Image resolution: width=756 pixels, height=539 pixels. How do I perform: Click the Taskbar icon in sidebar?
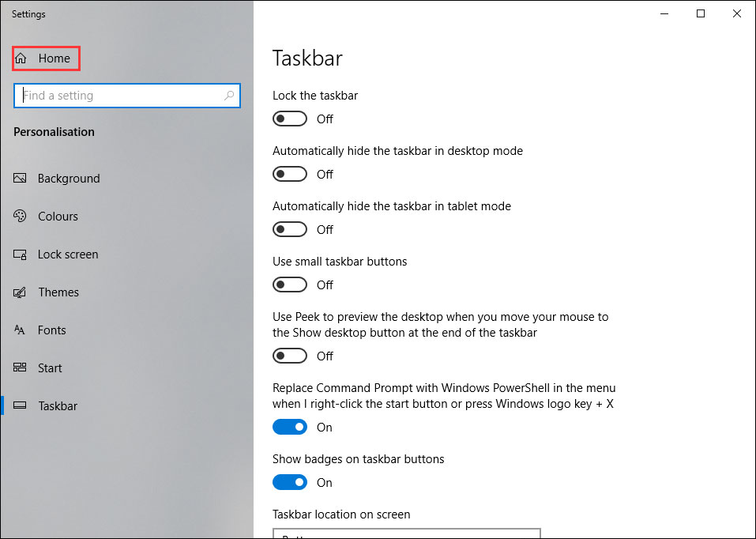pos(20,405)
